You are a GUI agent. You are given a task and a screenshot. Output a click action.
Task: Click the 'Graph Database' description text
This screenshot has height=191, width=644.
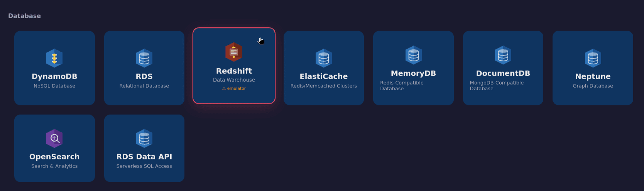[x=593, y=86]
